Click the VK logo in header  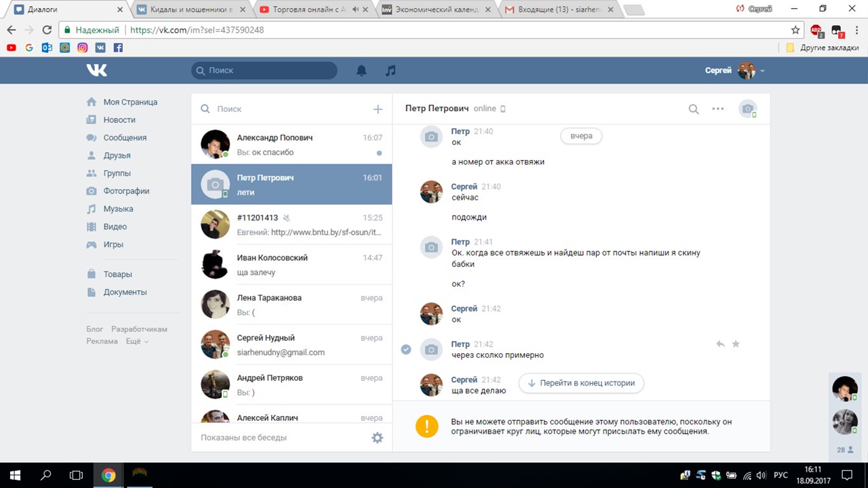[96, 70]
